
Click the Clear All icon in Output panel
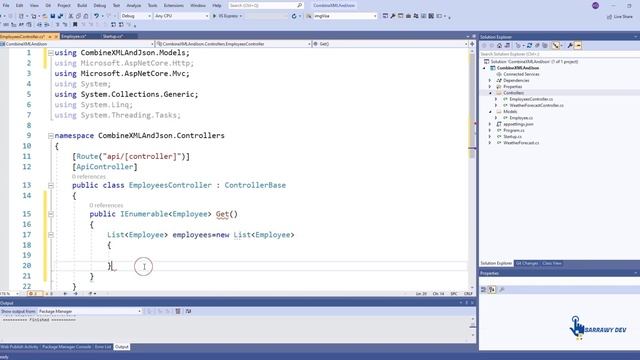coord(178,311)
